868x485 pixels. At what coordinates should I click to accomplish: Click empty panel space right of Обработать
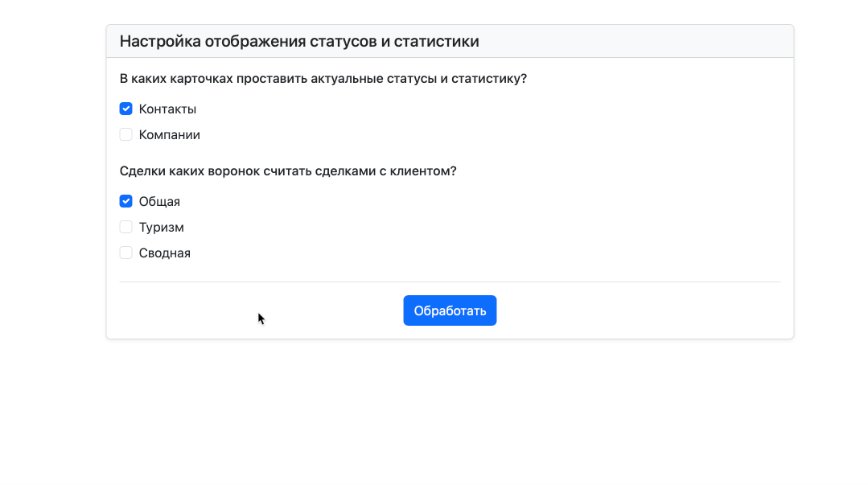point(644,311)
